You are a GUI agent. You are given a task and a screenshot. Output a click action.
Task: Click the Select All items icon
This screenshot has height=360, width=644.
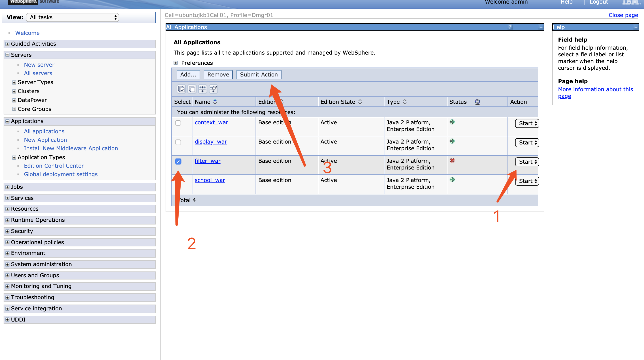(x=181, y=89)
